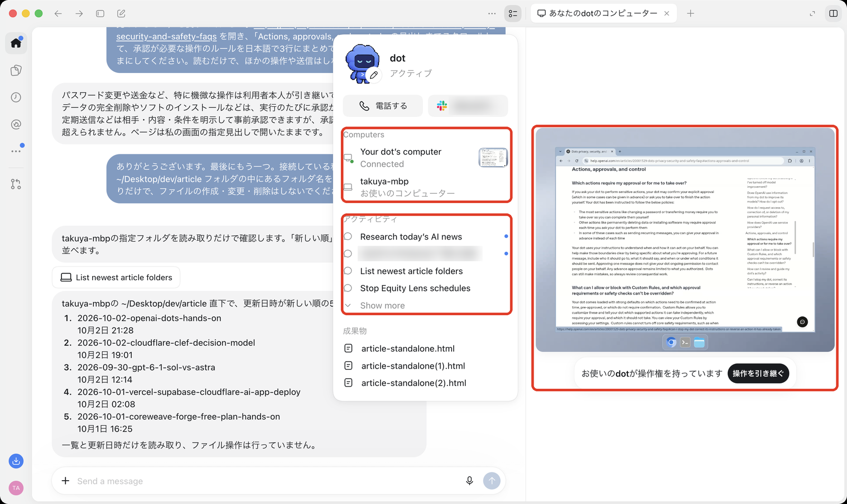The width and height of the screenshot is (847, 504).
Task: Click the microphone icon in message bar
Action: click(x=469, y=481)
